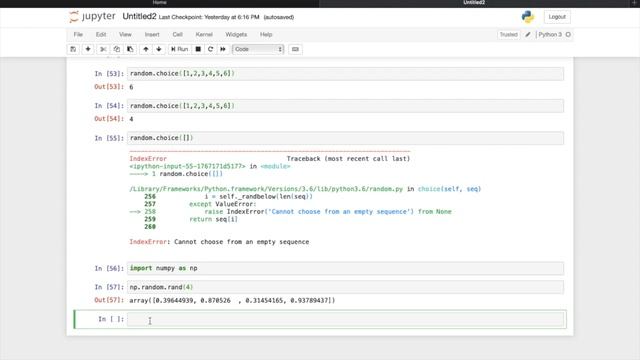Viewport: 640px width, 360px height.
Task: Switch to the Home browser tab
Action: click(160, 3)
